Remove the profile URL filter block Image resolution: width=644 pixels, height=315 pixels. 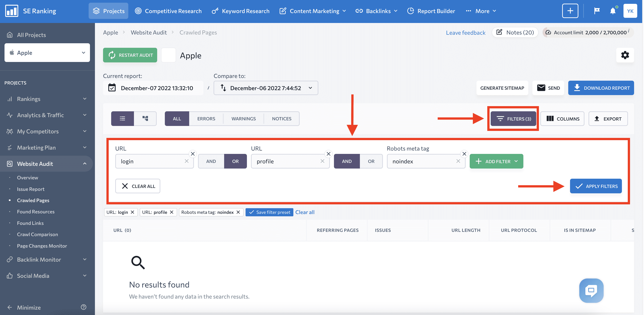click(x=329, y=154)
